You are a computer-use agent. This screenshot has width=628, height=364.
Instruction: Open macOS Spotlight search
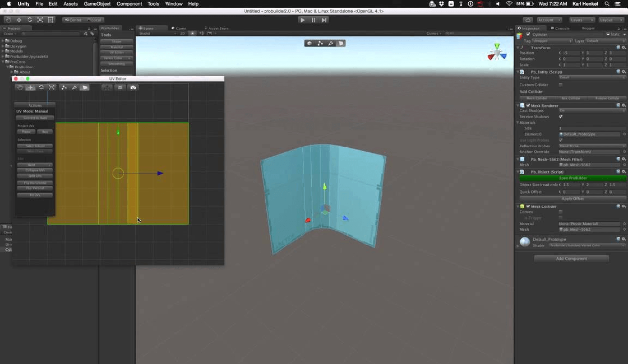pos(607,3)
